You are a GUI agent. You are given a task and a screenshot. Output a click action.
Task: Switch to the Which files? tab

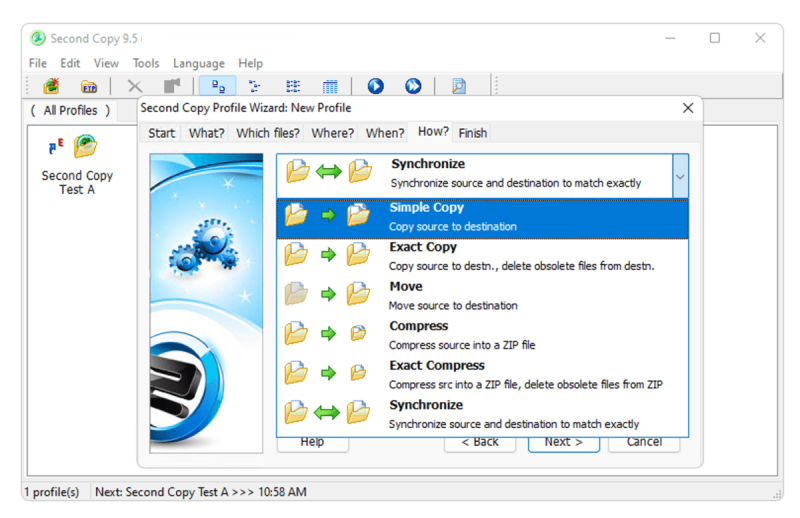267,133
